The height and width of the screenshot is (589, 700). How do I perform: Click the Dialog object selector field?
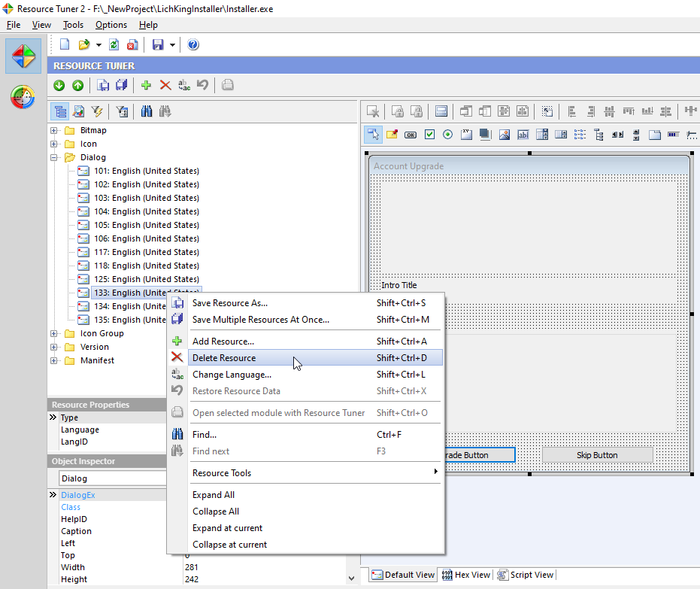tap(113, 478)
